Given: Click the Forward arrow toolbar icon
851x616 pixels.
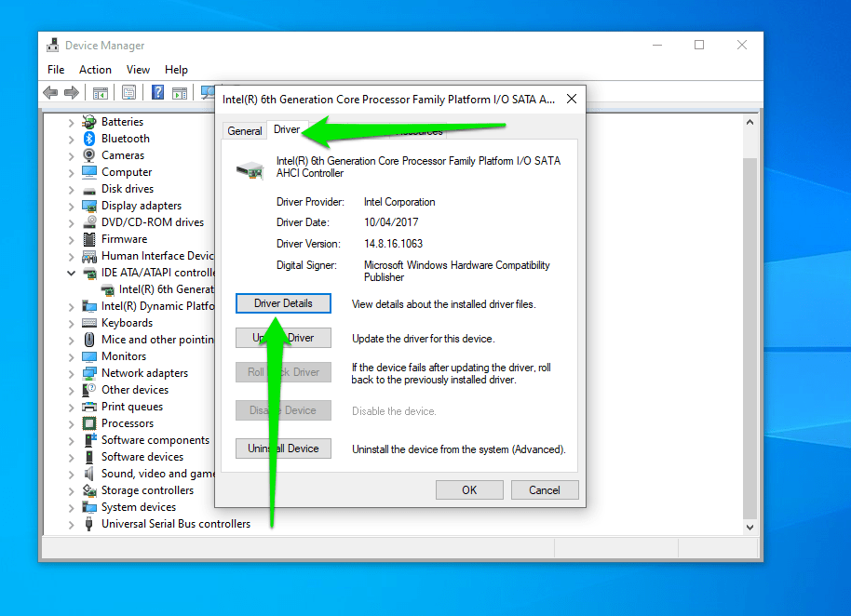Looking at the screenshot, I should [72, 93].
